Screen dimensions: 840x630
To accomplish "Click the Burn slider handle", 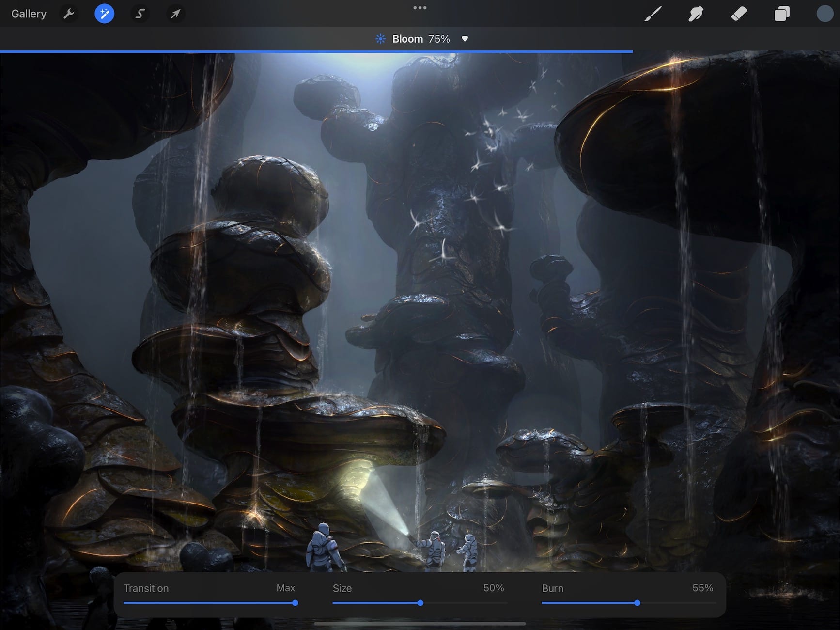I will (637, 603).
